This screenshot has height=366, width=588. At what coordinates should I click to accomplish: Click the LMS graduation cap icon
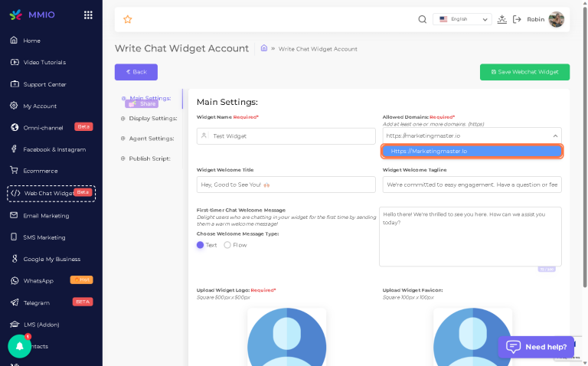coord(15,324)
